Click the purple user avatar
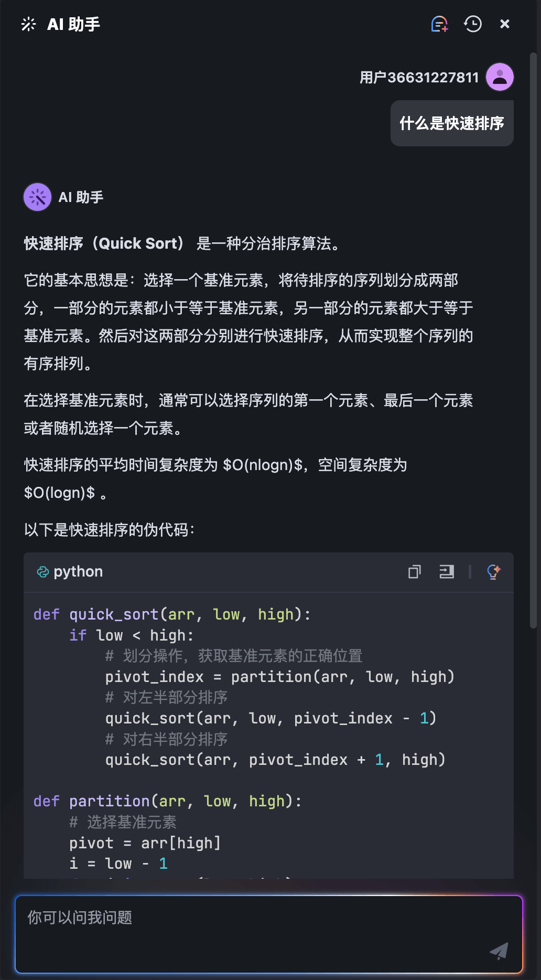This screenshot has height=980, width=541. tap(500, 77)
